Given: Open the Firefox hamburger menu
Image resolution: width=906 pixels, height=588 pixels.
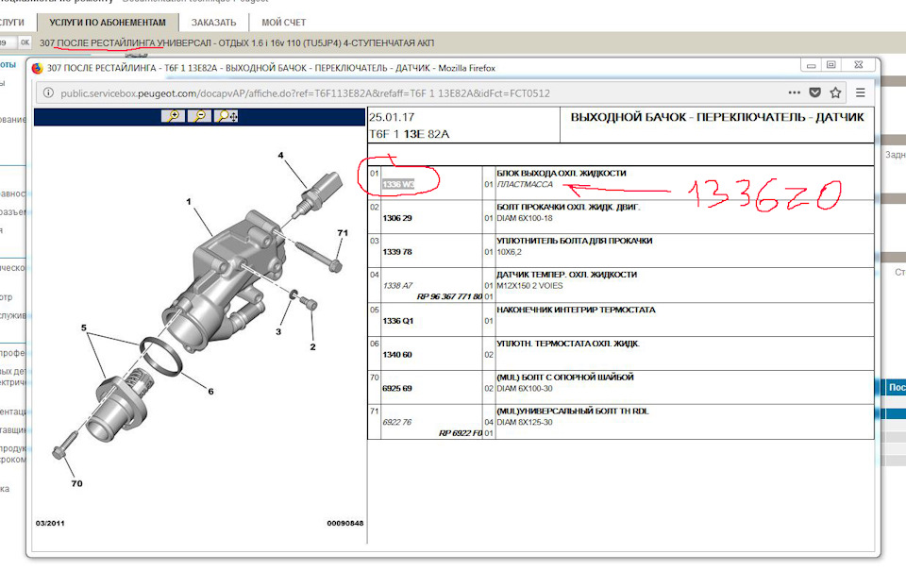Looking at the screenshot, I should pyautogui.click(x=861, y=92).
